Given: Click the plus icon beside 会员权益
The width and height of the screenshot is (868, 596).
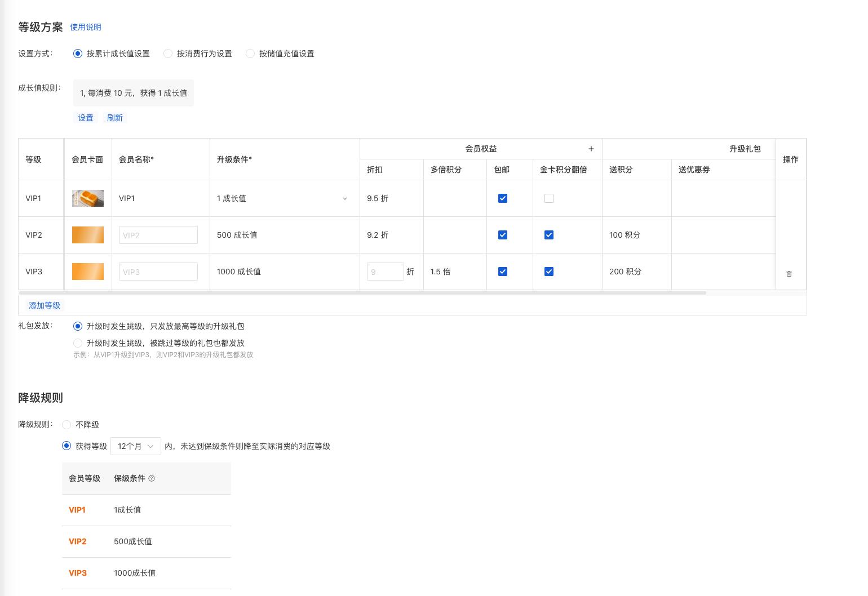Looking at the screenshot, I should (x=591, y=149).
